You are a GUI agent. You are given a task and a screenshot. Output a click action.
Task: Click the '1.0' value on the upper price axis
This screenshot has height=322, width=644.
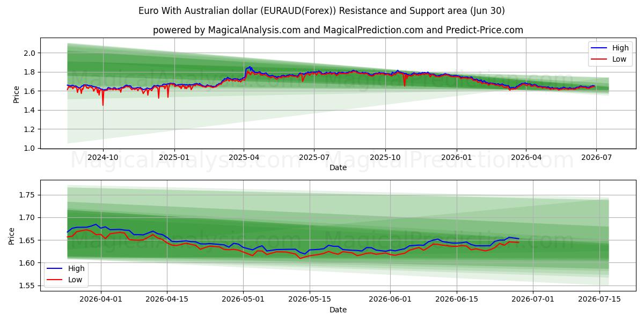pyautogui.click(x=30, y=148)
